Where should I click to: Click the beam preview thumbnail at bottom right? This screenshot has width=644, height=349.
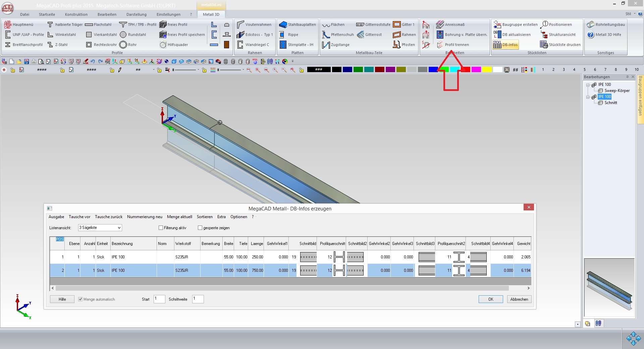[609, 288]
